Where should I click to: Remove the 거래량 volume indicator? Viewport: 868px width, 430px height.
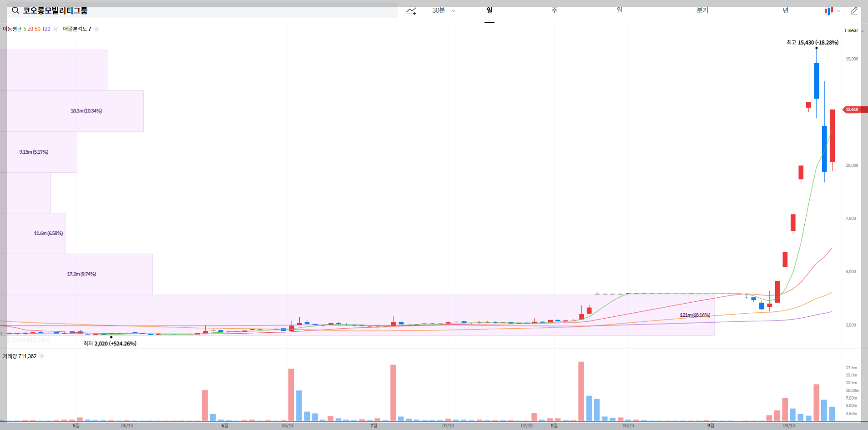tap(42, 356)
